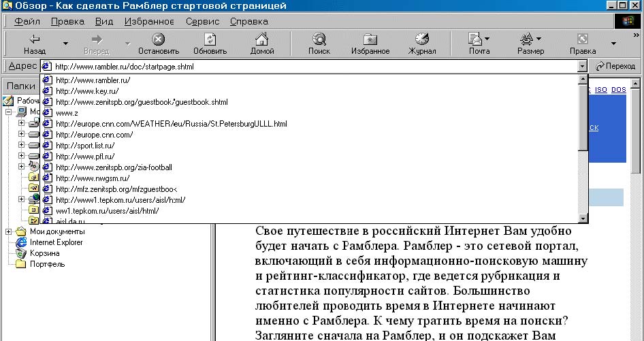
Task: Click the address bar URL field
Action: (x=310, y=66)
